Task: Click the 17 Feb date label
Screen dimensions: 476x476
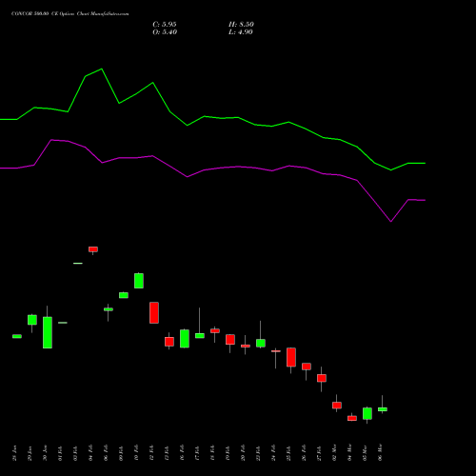Action: [197, 453]
